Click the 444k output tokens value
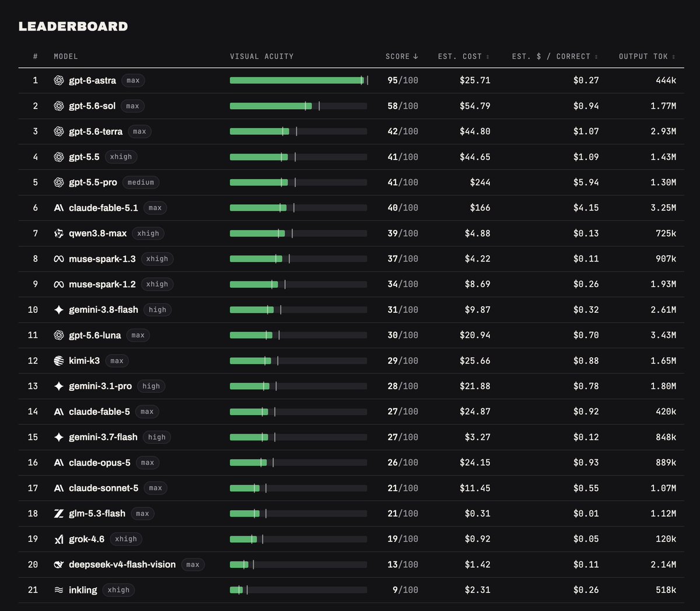This screenshot has height=611, width=700. (666, 81)
